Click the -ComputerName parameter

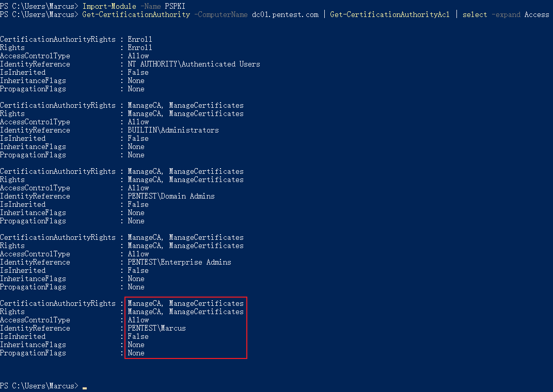click(x=221, y=14)
